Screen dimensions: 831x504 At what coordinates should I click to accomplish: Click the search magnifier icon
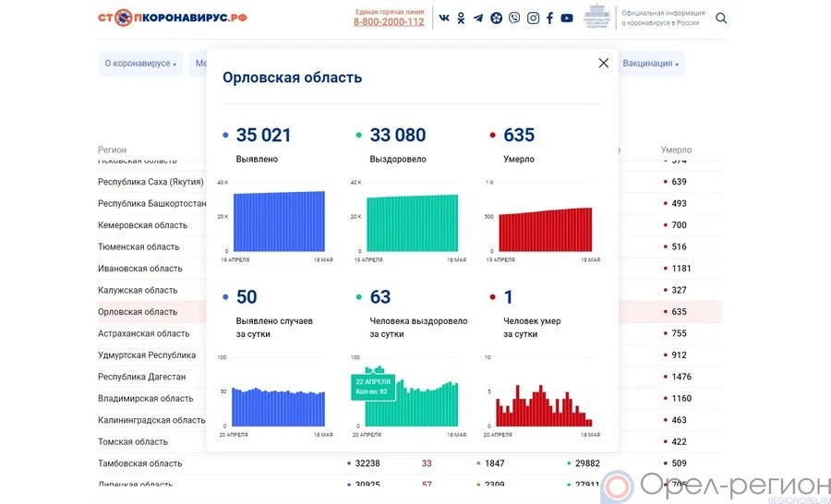pos(721,18)
